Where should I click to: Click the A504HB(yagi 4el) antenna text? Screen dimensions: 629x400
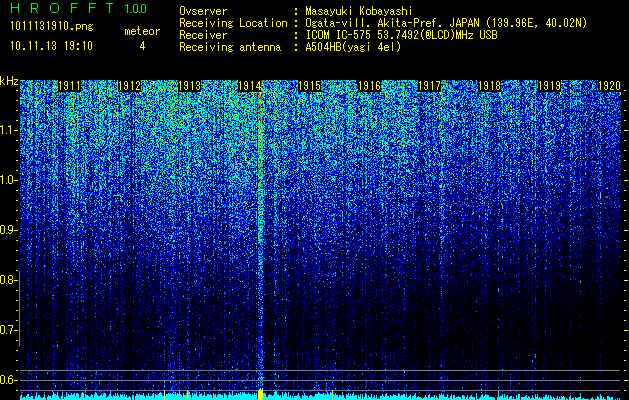click(x=353, y=47)
